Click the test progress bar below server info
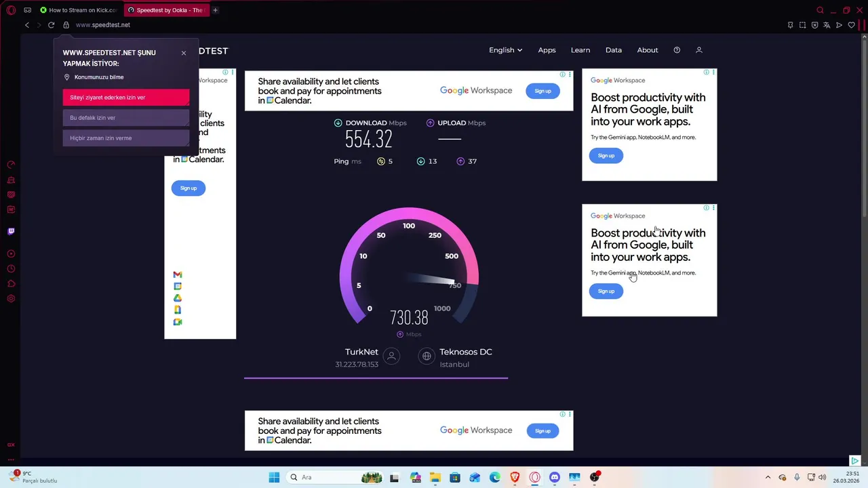868x488 pixels. (x=376, y=378)
